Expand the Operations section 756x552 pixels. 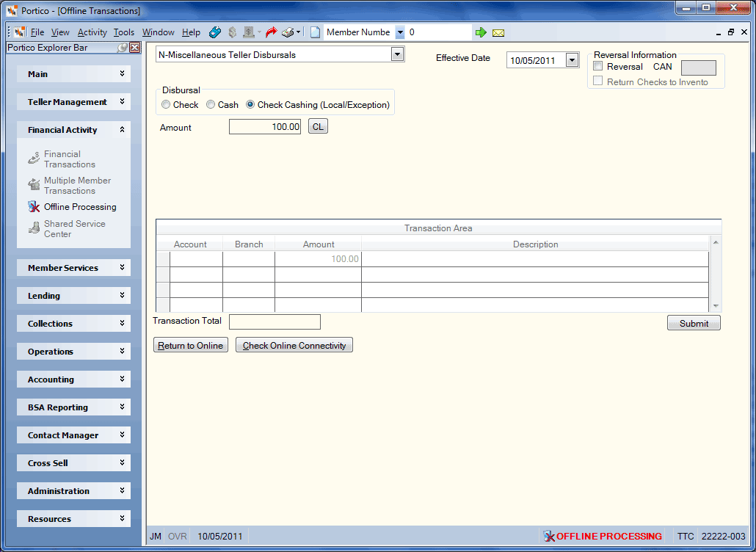pos(74,352)
